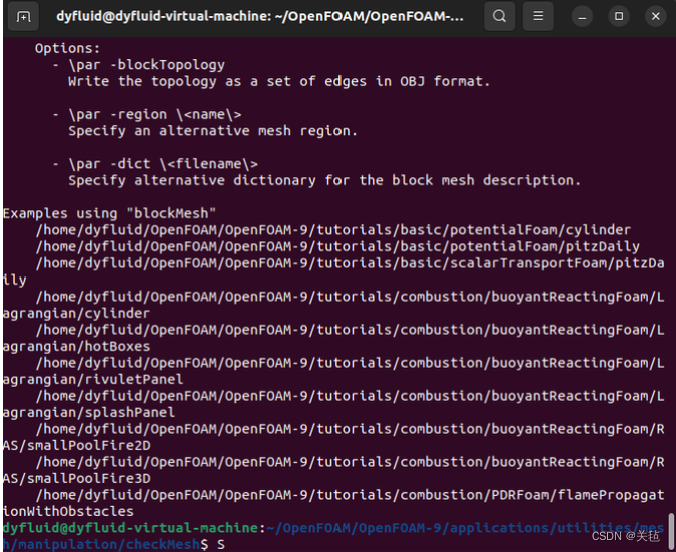The height and width of the screenshot is (552, 676).
Task: Click the 'AS/smallPoolFire3D' line
Action: (x=77, y=479)
